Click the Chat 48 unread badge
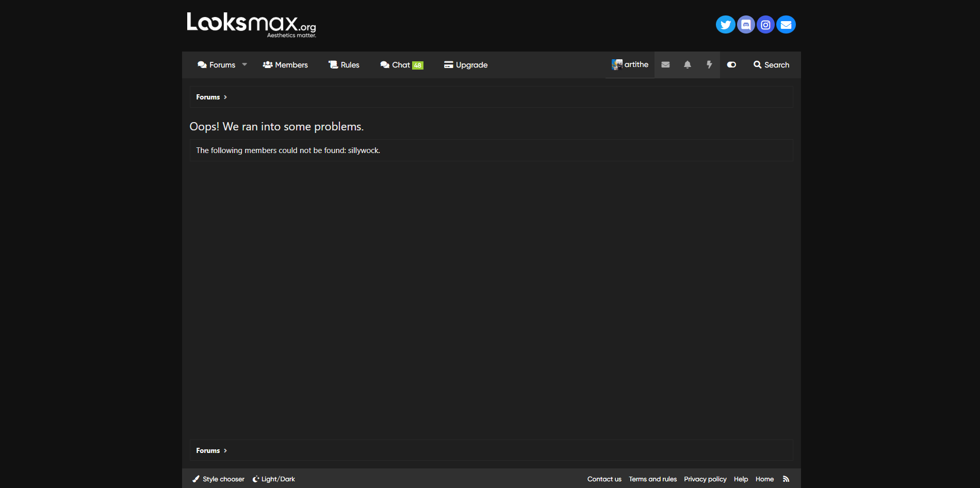 (x=418, y=65)
